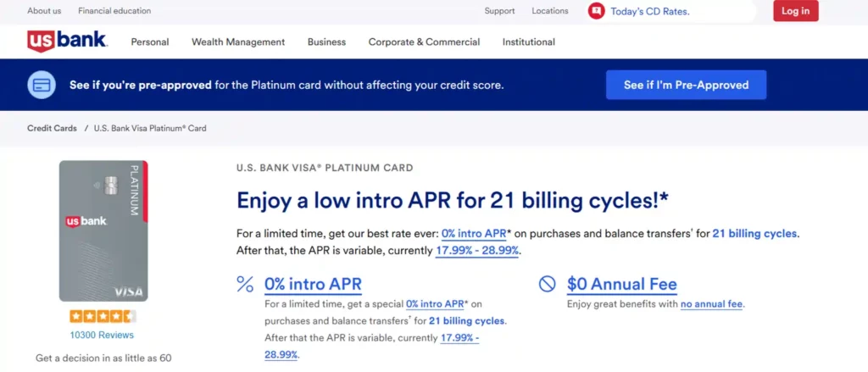Click the no-fee circle icon
This screenshot has width=868, height=372.
click(548, 284)
